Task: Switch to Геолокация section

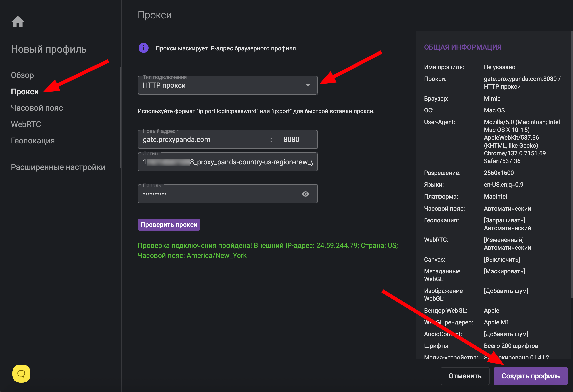Action: (x=33, y=141)
